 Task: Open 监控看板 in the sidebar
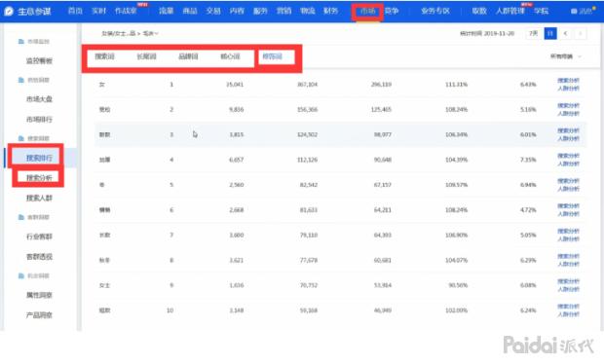(x=39, y=60)
